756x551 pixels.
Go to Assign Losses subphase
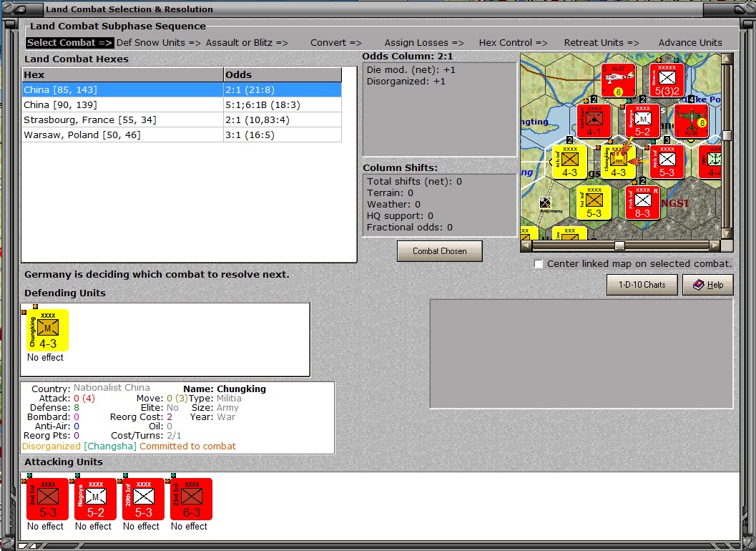point(424,42)
